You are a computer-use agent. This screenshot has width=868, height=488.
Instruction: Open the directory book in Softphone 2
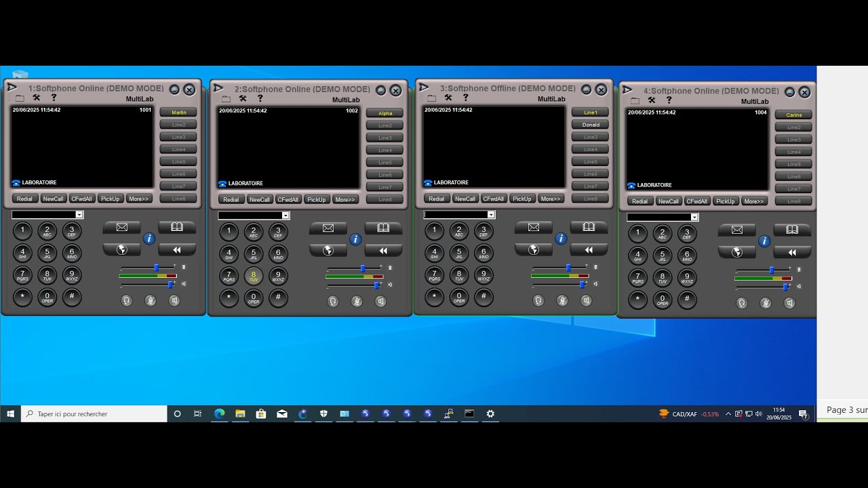[x=383, y=228]
